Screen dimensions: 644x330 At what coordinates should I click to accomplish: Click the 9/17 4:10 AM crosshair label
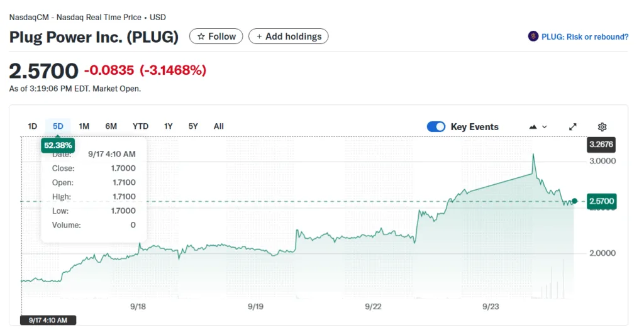(48, 320)
